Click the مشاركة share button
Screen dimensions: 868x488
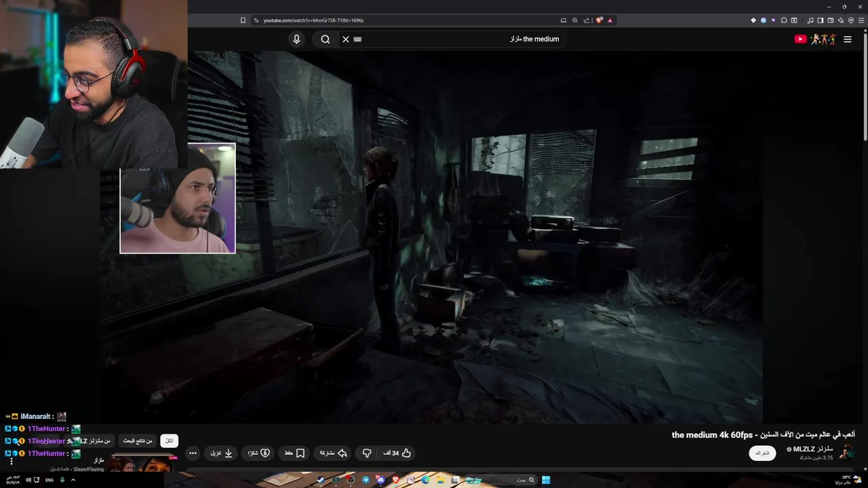pyautogui.click(x=334, y=453)
